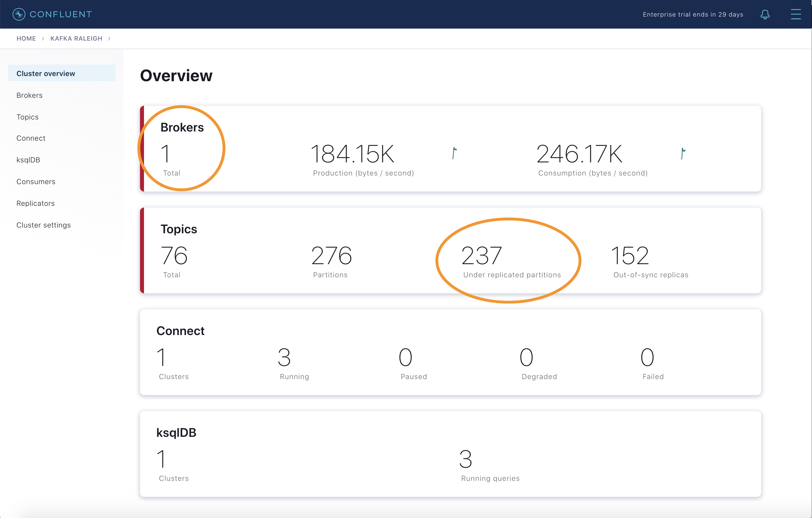Open Consumers in sidebar

(36, 182)
